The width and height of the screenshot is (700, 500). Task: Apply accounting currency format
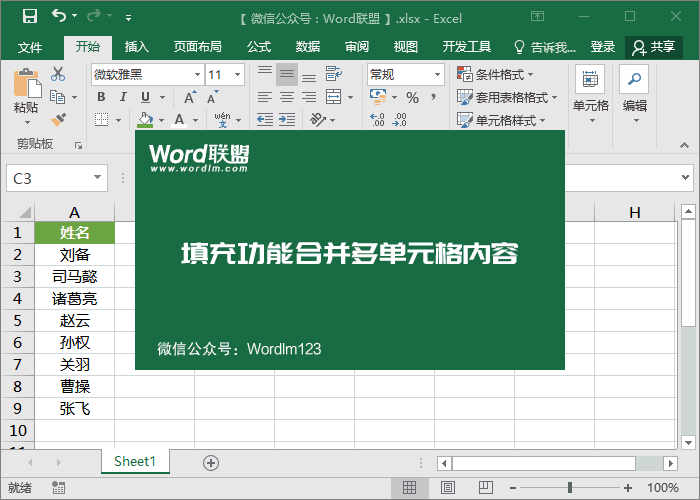click(x=378, y=97)
